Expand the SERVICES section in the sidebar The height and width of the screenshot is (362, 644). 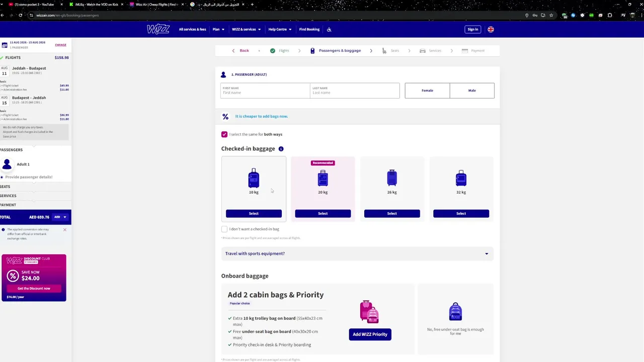[35, 196]
